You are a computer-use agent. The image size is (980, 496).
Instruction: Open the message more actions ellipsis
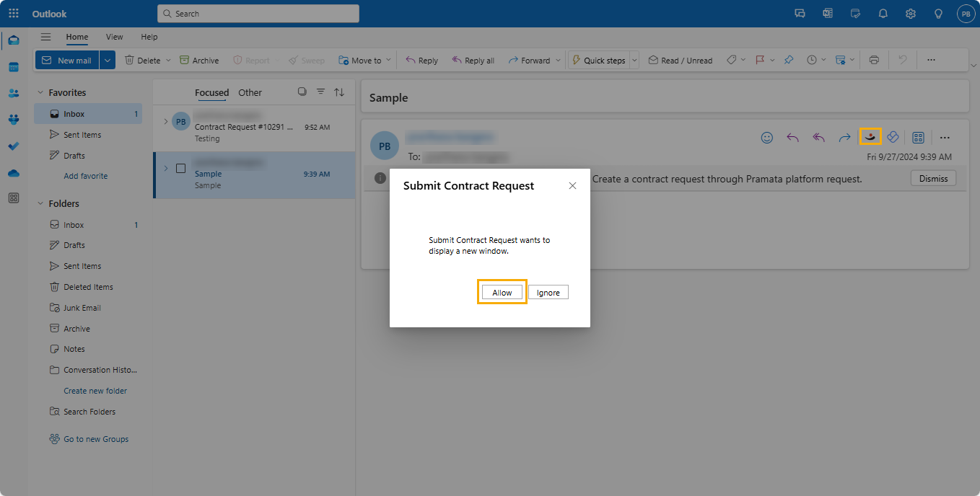click(945, 138)
